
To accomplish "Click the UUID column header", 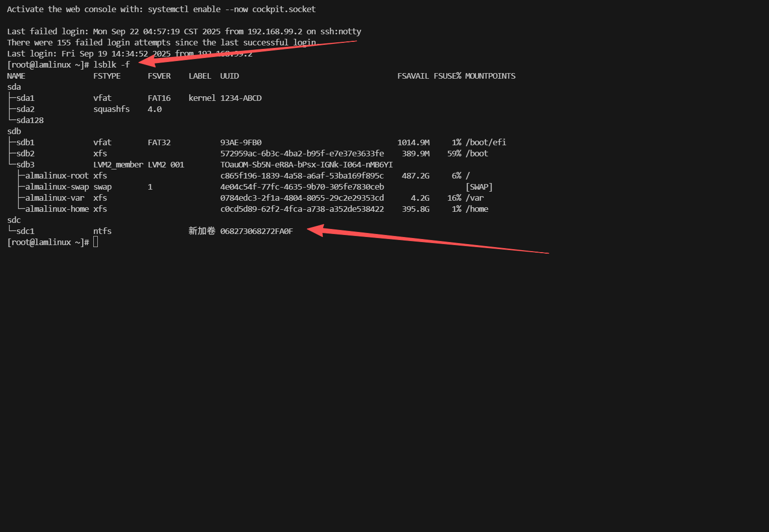I will [229, 76].
